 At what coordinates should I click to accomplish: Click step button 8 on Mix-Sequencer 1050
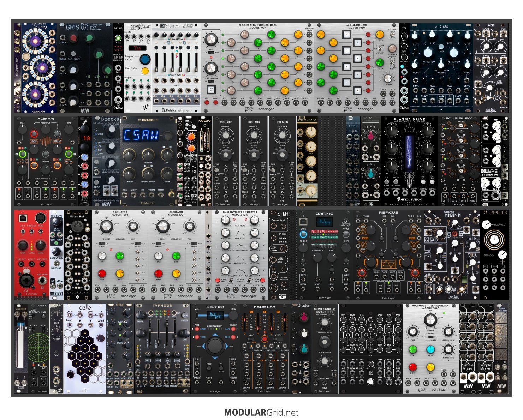pyautogui.click(x=357, y=90)
